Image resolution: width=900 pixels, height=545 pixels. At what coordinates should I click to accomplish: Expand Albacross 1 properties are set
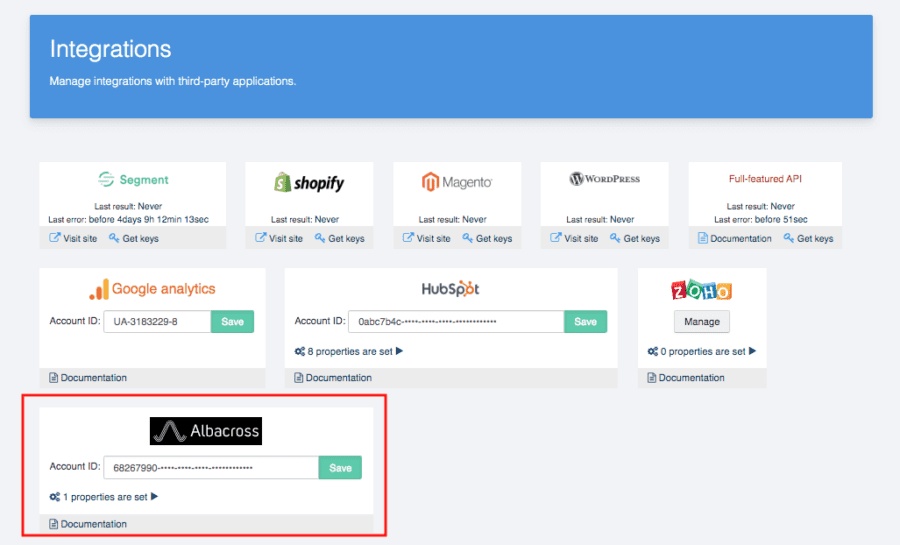tap(104, 497)
